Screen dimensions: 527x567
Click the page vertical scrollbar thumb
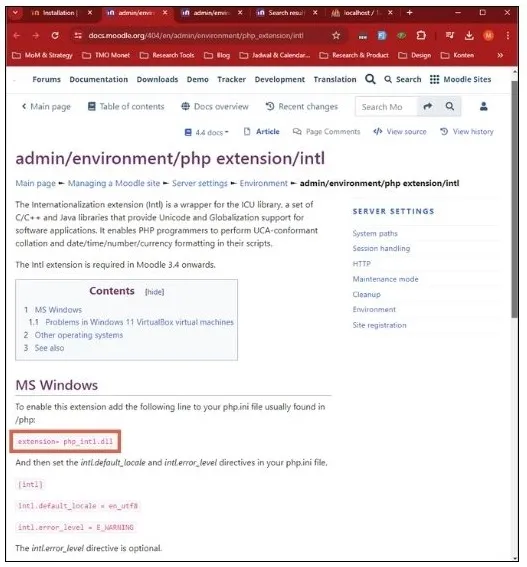pyautogui.click(x=514, y=199)
